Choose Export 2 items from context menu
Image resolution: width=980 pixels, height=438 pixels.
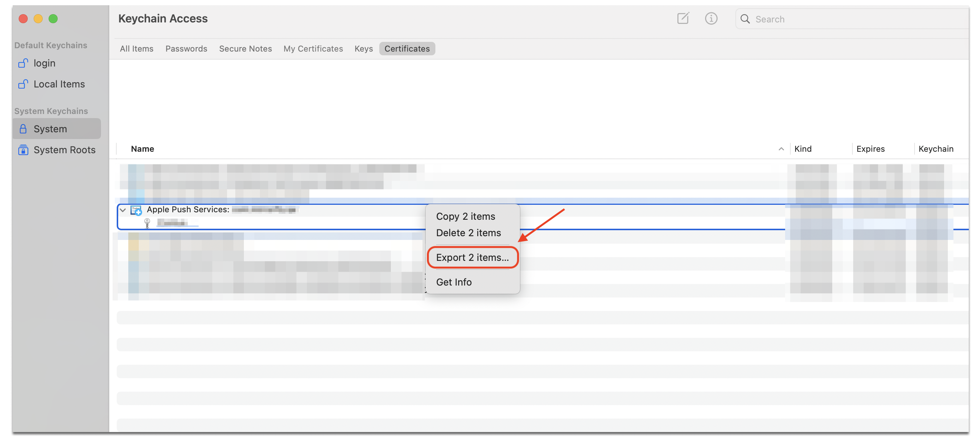472,257
